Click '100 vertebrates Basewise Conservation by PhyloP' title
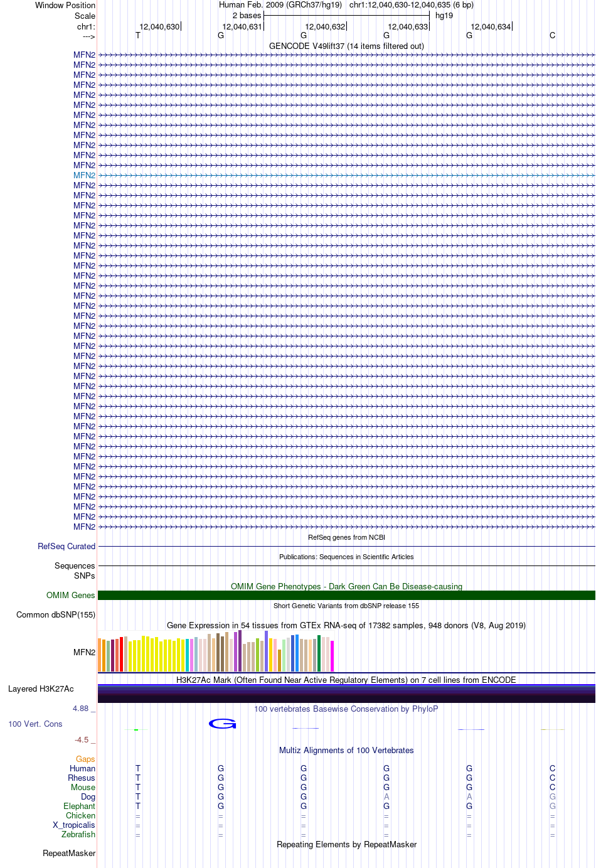Image resolution: width=596 pixels, height=868 pixels. tap(346, 709)
